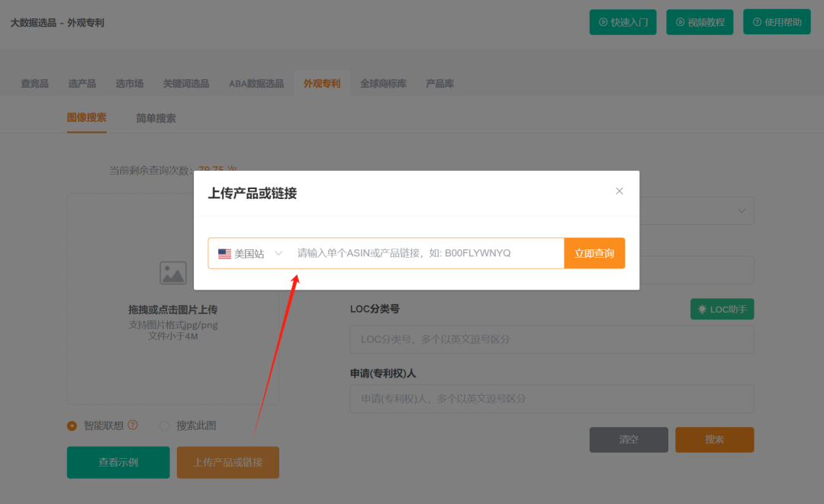Click the 清空 button to clear the form
This screenshot has width=824, height=504.
pyautogui.click(x=628, y=439)
